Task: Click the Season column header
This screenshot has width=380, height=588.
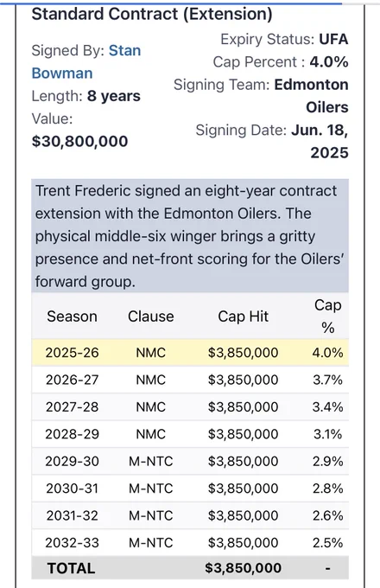Action: 72,316
